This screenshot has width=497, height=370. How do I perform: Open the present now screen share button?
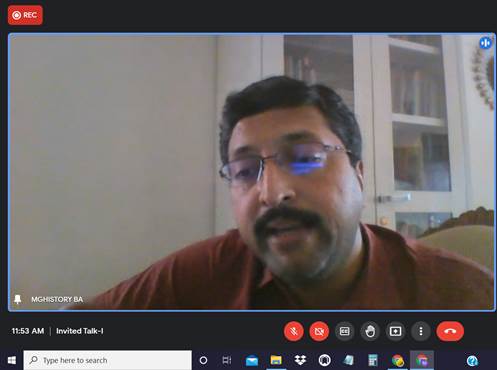coord(395,331)
